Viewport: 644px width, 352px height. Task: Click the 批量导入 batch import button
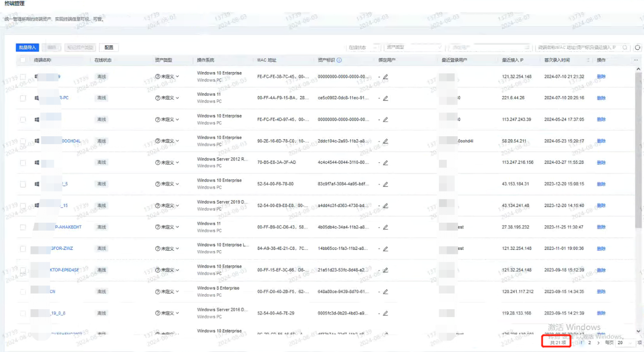point(27,47)
